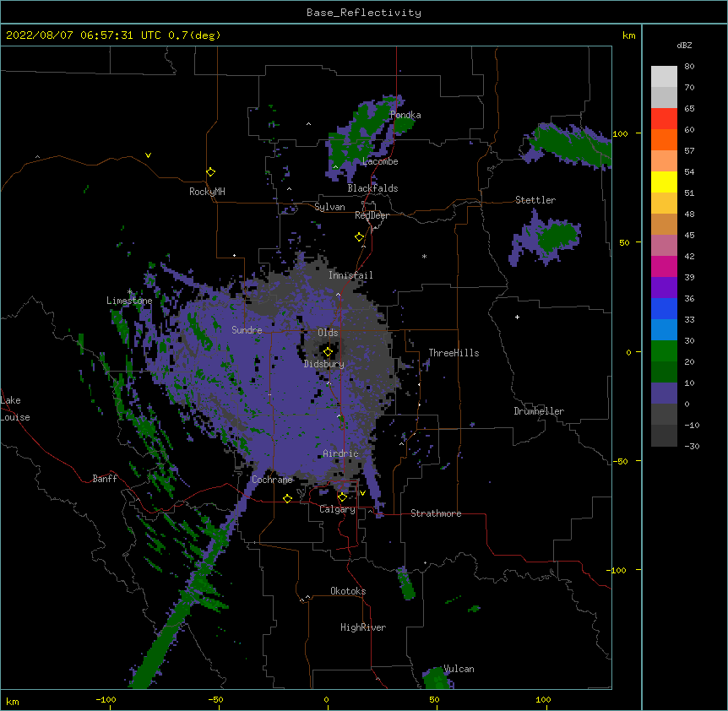Click the Ponoka city label
728x711 pixels.
point(405,115)
